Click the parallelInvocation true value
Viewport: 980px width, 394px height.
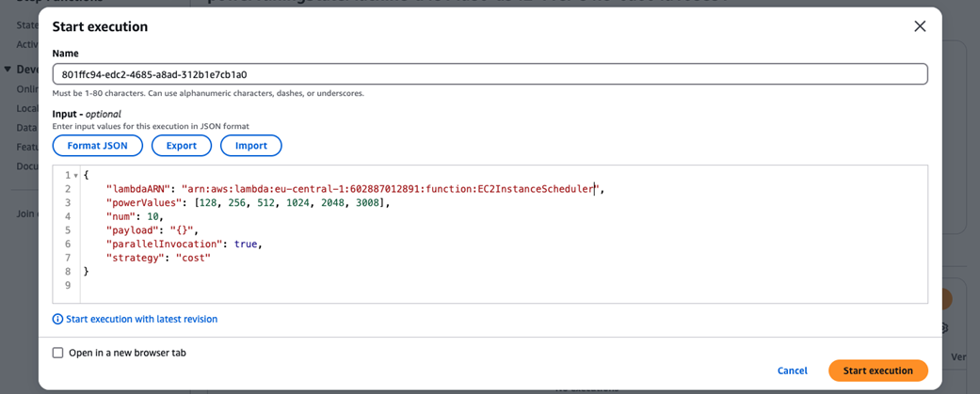(x=246, y=244)
